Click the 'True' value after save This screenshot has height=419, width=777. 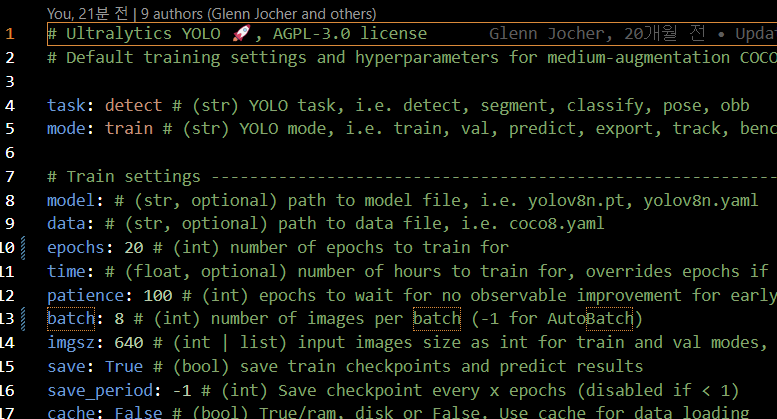(124, 367)
